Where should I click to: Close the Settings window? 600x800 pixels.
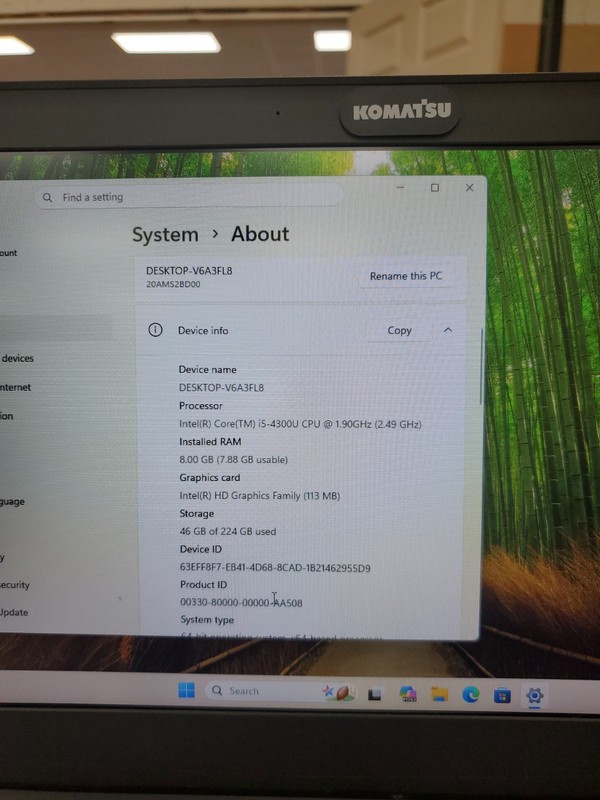(x=469, y=188)
